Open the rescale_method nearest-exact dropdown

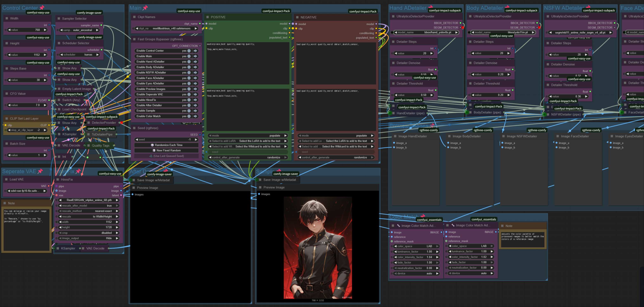coord(89,211)
